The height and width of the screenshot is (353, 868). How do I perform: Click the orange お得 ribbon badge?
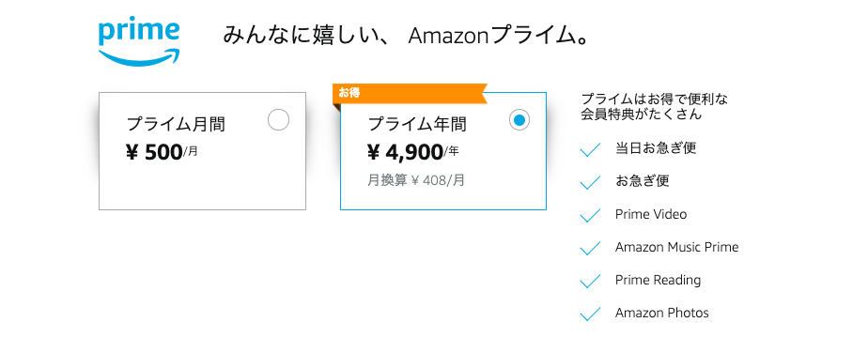410,93
